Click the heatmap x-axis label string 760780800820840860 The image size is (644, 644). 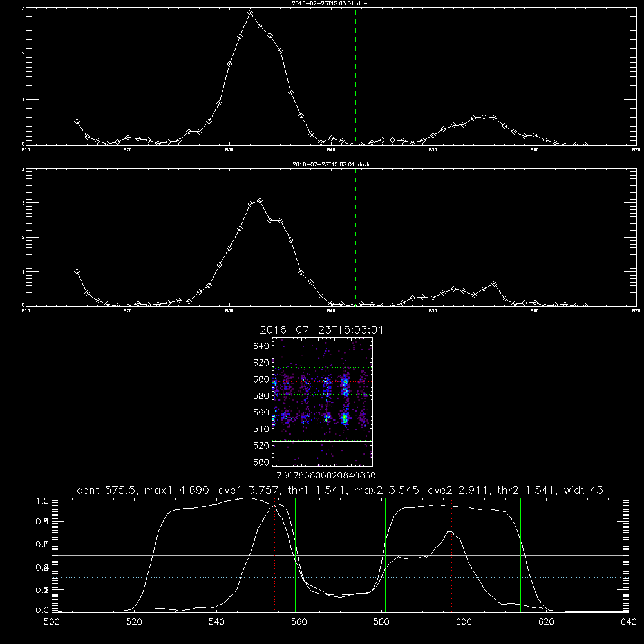326,475
